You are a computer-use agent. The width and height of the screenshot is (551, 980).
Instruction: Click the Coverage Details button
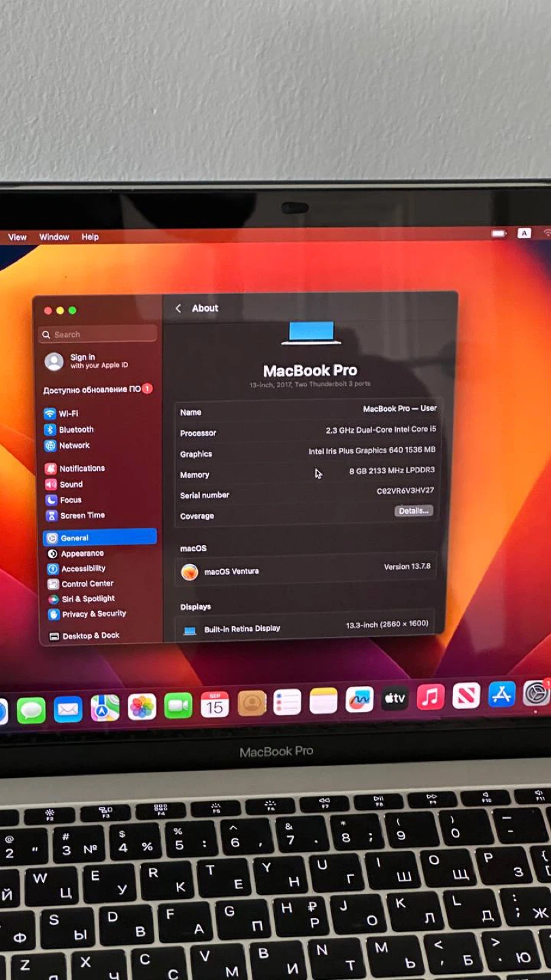[414, 511]
